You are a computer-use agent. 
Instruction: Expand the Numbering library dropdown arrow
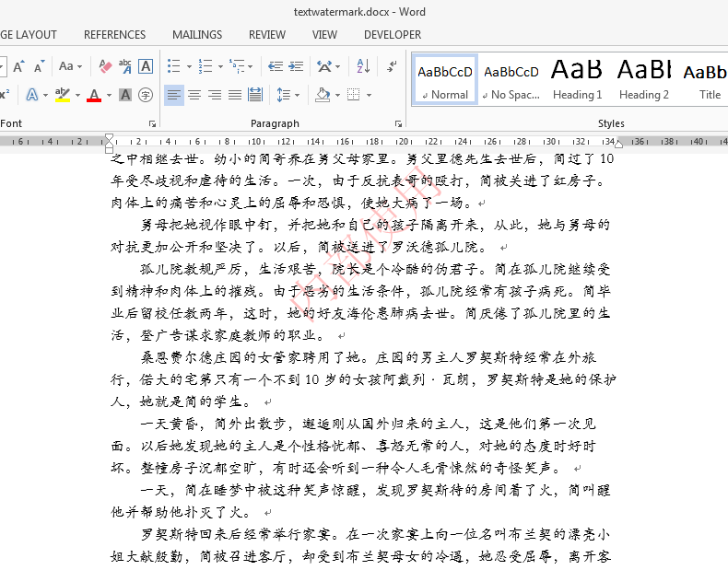click(x=220, y=67)
